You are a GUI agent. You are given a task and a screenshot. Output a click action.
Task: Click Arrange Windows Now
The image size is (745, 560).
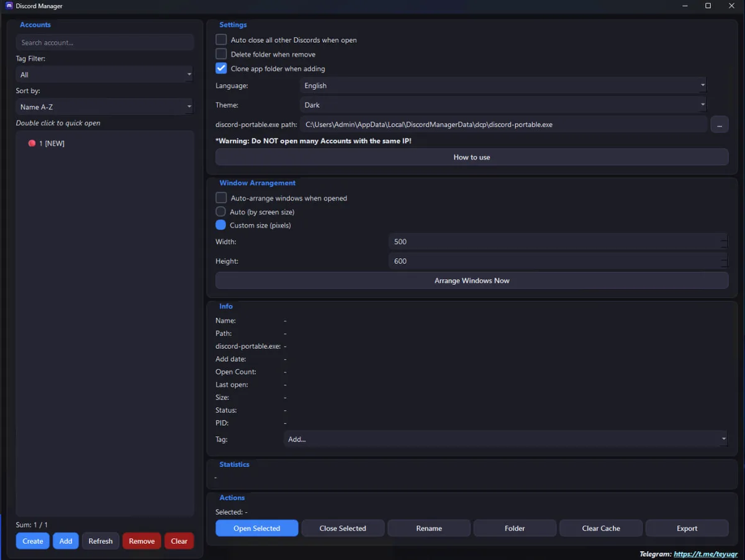472,281
